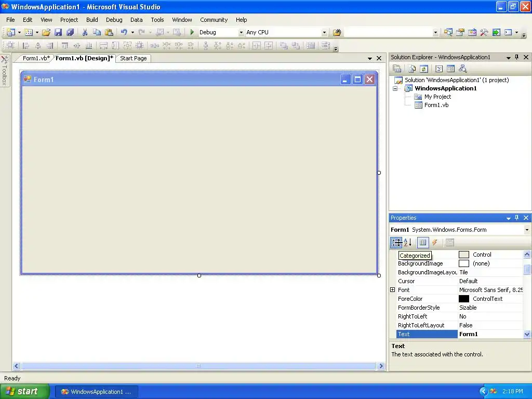
Task: Open the Solution Explorer window position dropdown
Action: click(508, 58)
